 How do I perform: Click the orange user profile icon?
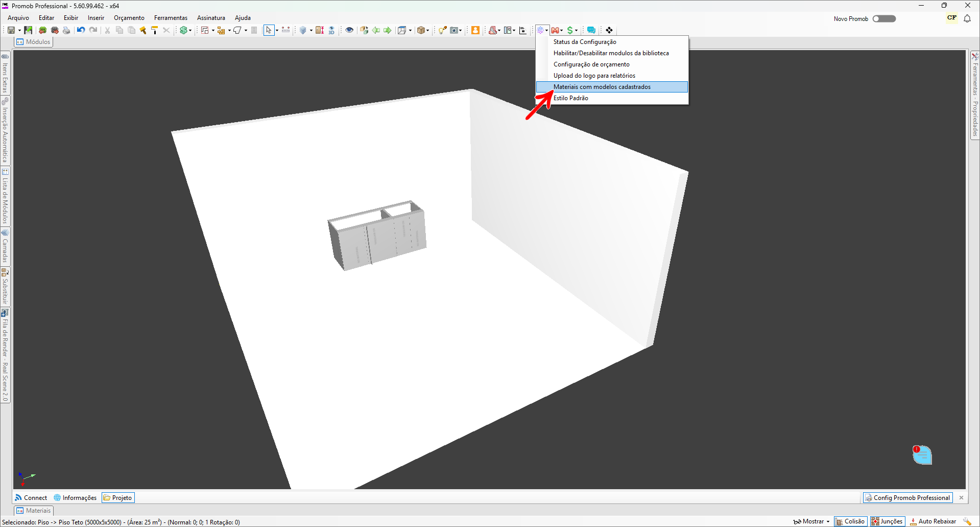click(x=475, y=30)
